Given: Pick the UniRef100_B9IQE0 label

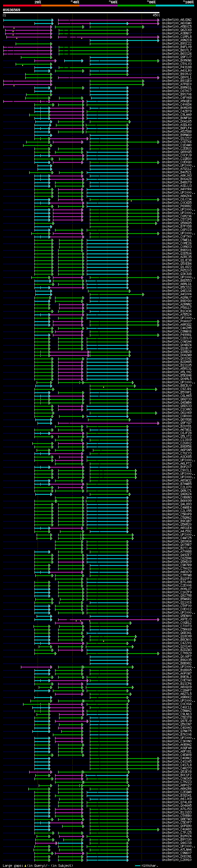Looking at the screenshot, I should pos(177,81).
